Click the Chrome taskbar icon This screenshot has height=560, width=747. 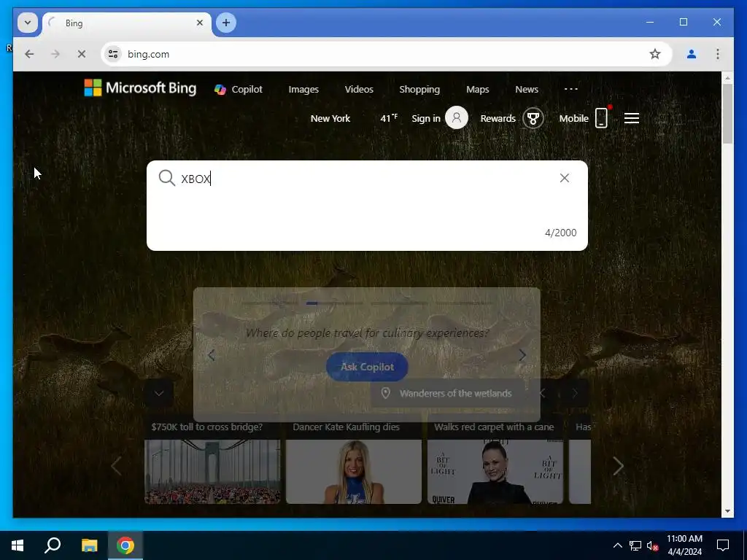125,545
